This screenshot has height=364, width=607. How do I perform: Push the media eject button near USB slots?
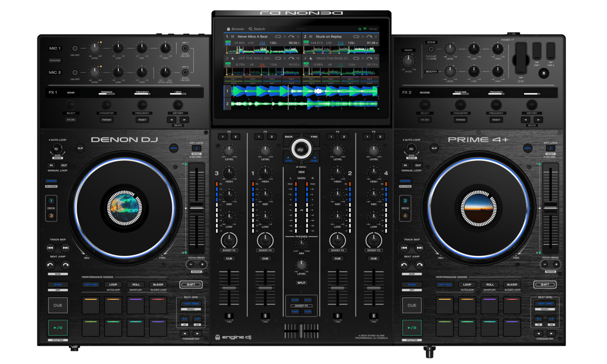[x=543, y=73]
